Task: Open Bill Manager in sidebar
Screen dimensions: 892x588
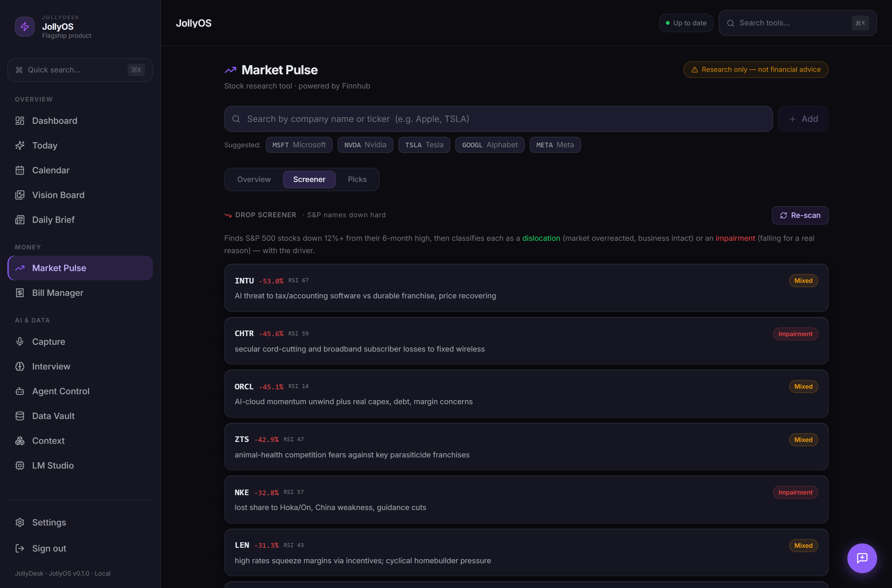Action: (80, 293)
